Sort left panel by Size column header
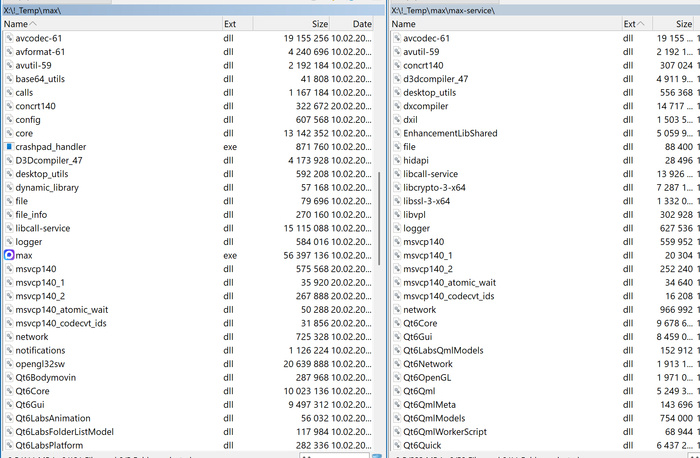The height and width of the screenshot is (458, 700). 291,24
